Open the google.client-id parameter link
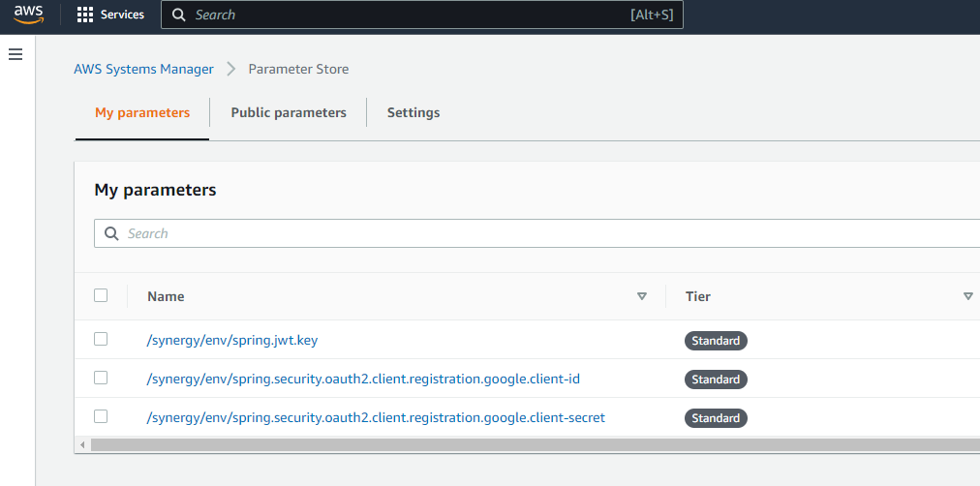Viewport: 980px width, 486px height. (x=363, y=380)
